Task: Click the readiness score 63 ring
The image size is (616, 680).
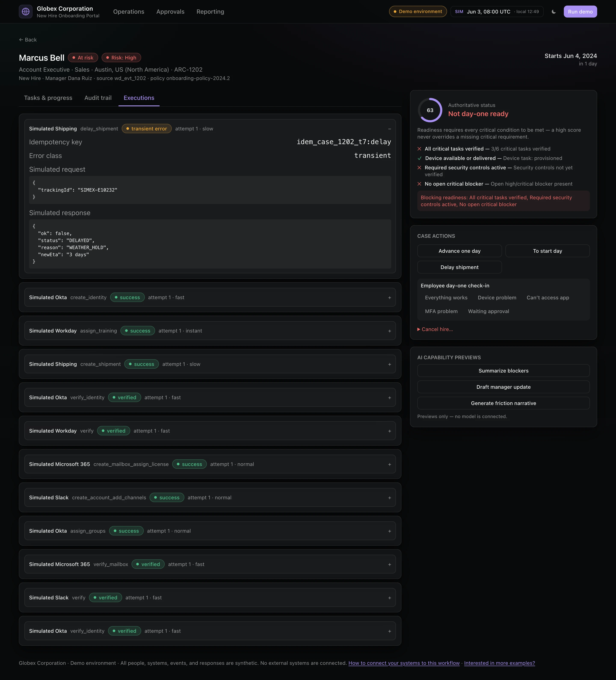Action: [430, 110]
